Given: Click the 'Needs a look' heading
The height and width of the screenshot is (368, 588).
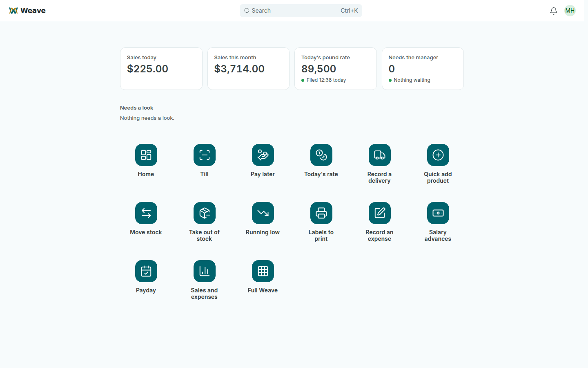Looking at the screenshot, I should tap(137, 108).
